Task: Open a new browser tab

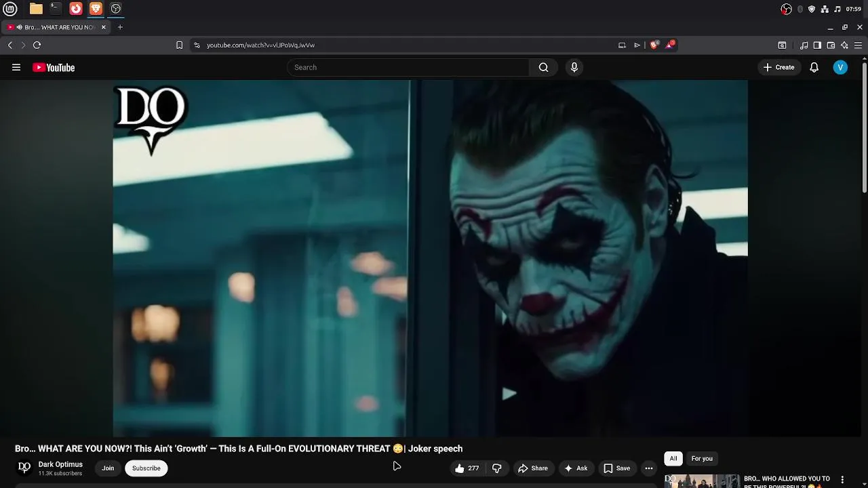Action: pyautogui.click(x=120, y=27)
